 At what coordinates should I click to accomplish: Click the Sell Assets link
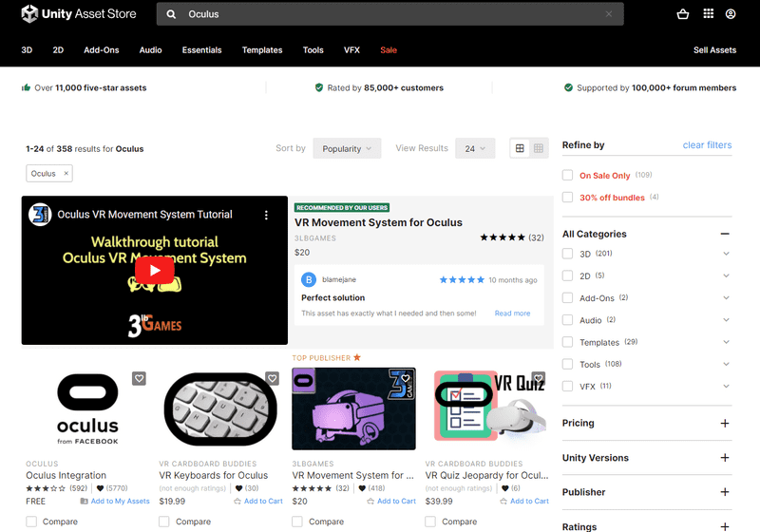[x=715, y=50]
